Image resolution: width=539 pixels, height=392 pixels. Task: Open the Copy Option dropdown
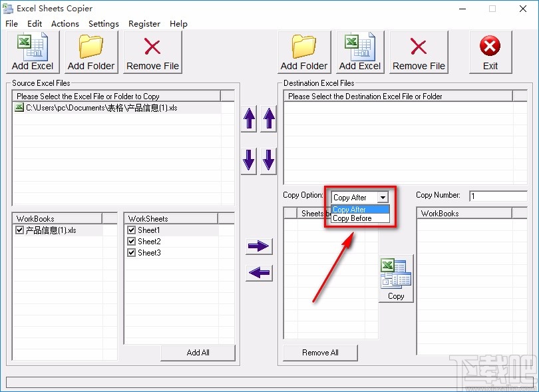pos(383,197)
